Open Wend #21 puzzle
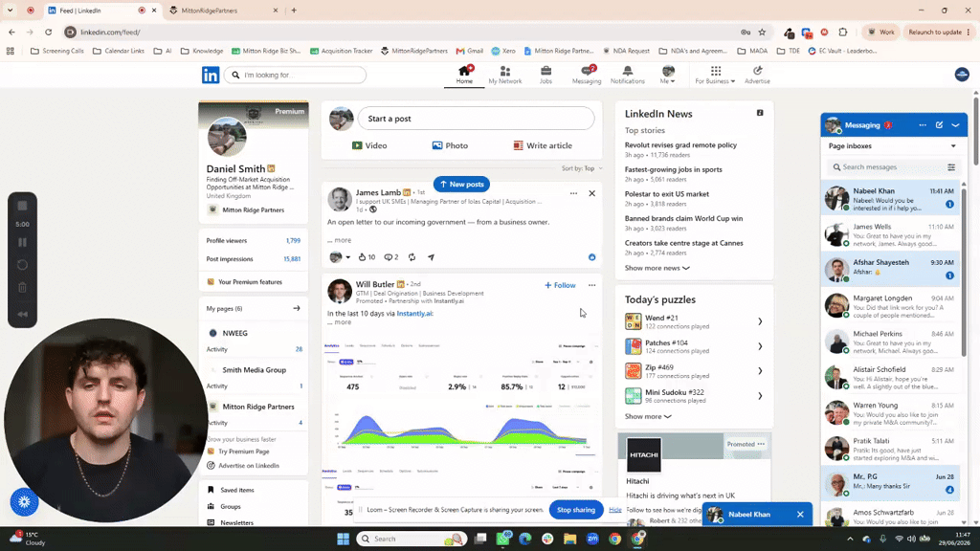The height and width of the screenshot is (551, 980). point(694,321)
